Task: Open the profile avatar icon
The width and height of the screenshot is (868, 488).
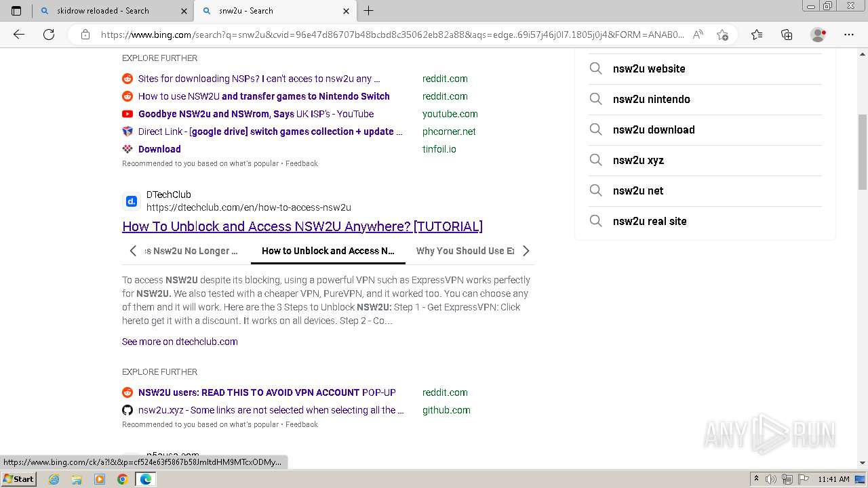Action: tap(818, 35)
